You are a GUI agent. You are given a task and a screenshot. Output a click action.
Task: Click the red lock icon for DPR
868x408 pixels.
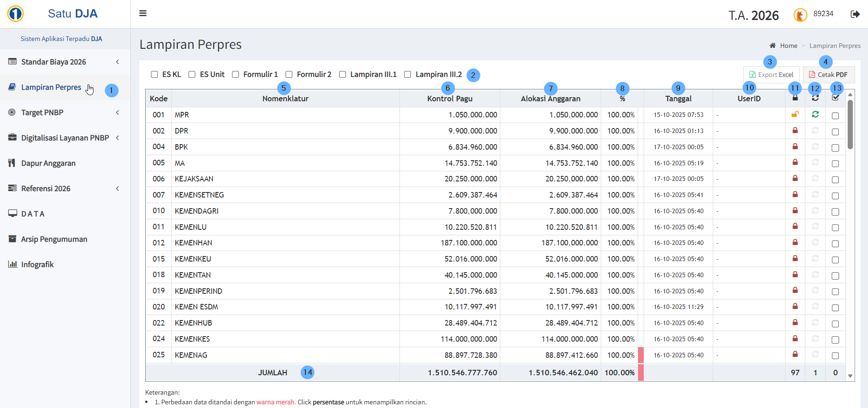click(x=795, y=130)
